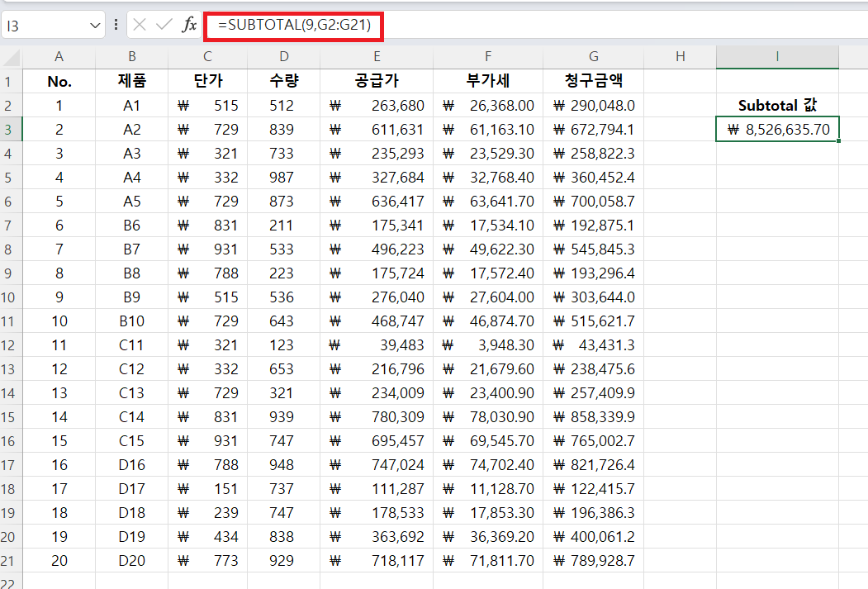Select column I header
Screen dimensions: 868x589
pyautogui.click(x=777, y=57)
